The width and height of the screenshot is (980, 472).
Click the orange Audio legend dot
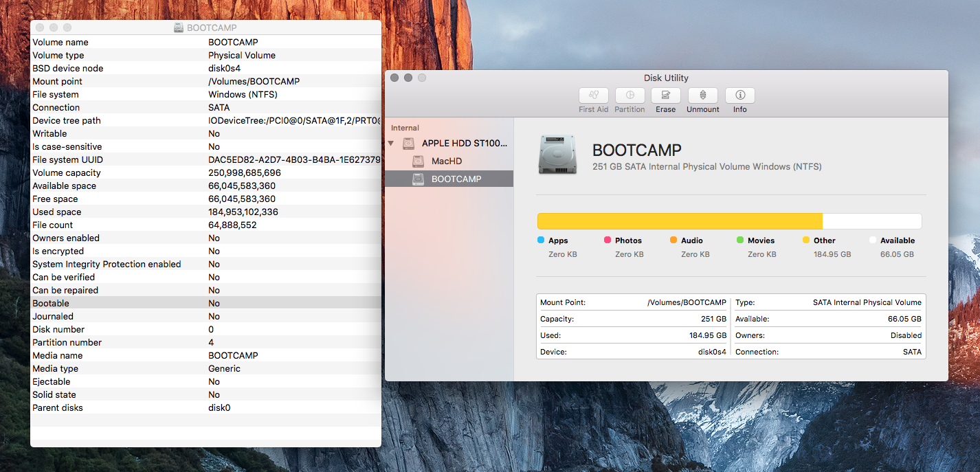[x=673, y=240]
